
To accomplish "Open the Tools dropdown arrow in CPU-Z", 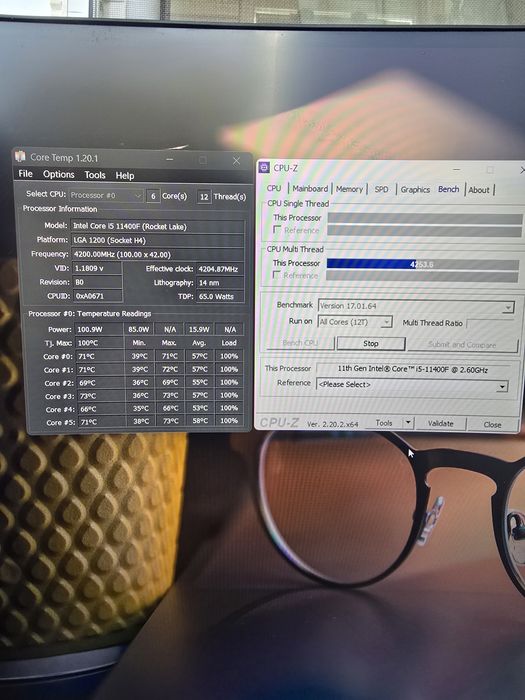I will click(408, 423).
